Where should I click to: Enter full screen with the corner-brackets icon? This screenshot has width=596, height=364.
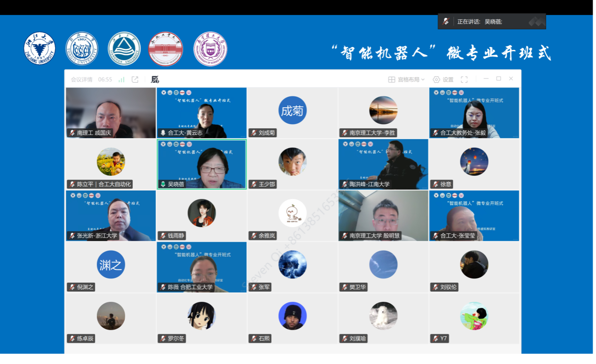coord(464,79)
